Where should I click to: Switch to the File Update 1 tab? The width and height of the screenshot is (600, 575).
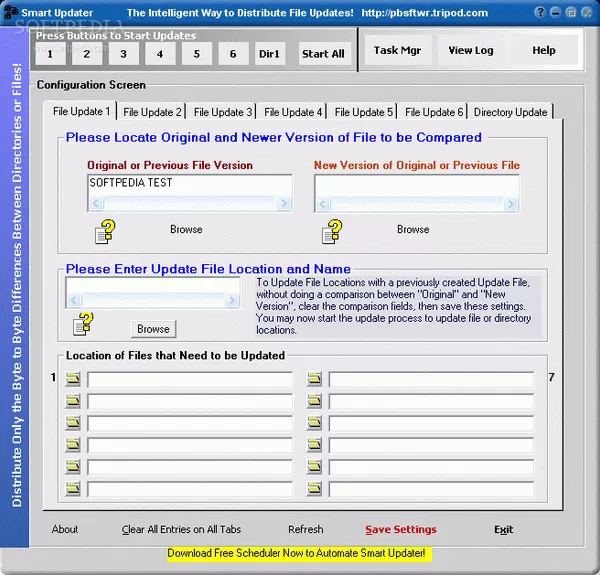click(x=81, y=111)
